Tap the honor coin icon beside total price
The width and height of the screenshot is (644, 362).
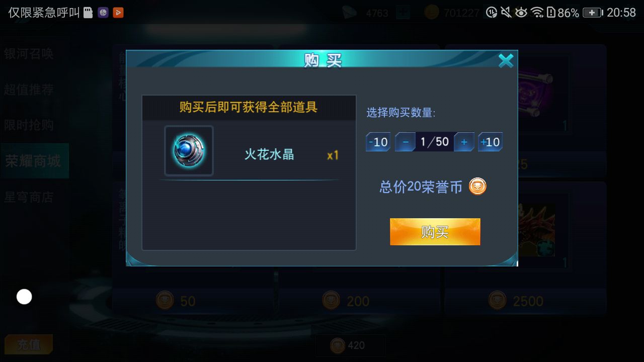point(477,187)
